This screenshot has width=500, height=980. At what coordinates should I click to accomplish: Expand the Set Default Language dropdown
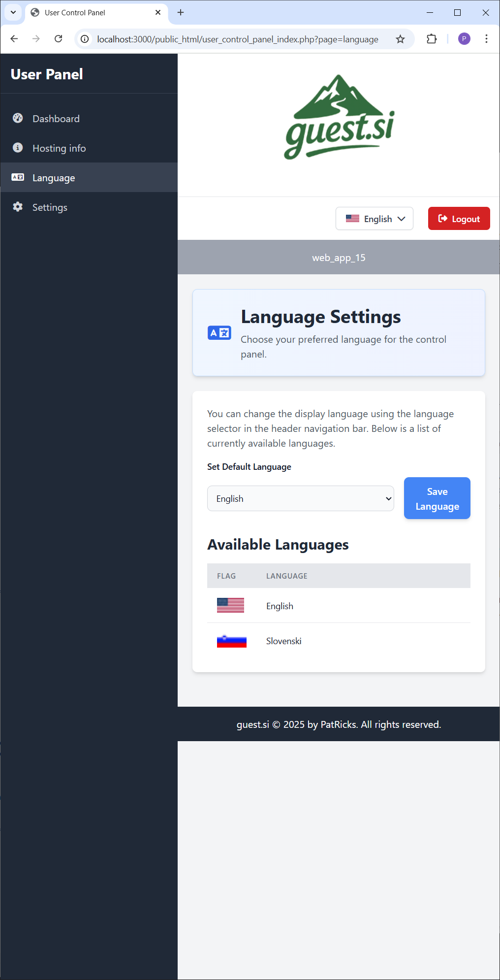pyautogui.click(x=300, y=498)
